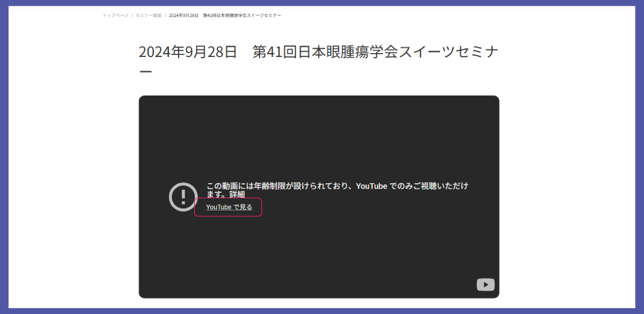Click the age restriction message text

coord(324,186)
